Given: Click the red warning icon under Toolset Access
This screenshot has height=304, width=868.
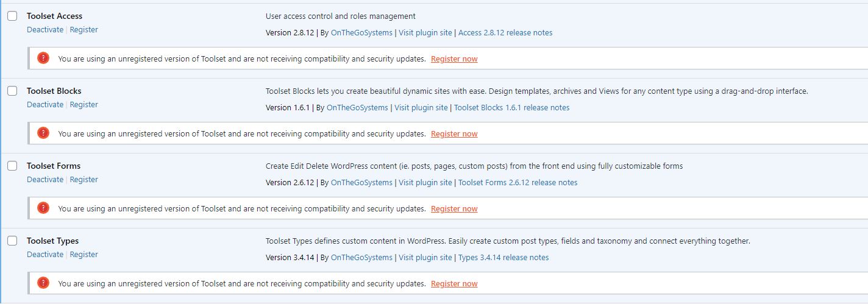Looking at the screenshot, I should 43,58.
